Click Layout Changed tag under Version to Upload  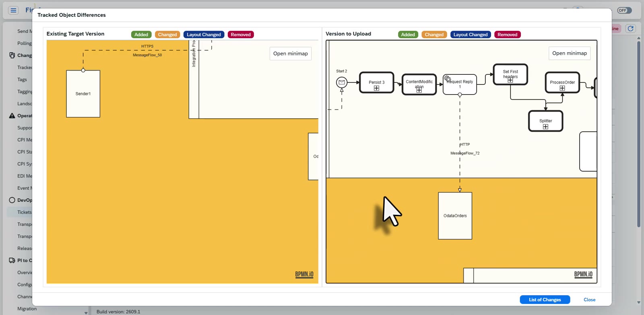click(471, 35)
